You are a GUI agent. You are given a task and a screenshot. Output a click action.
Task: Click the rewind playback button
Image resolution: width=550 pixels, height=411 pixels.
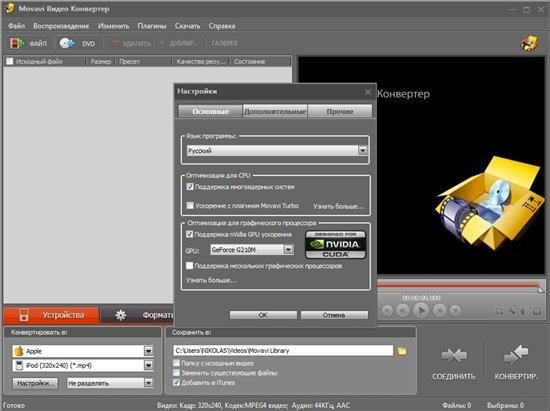[x=403, y=310]
